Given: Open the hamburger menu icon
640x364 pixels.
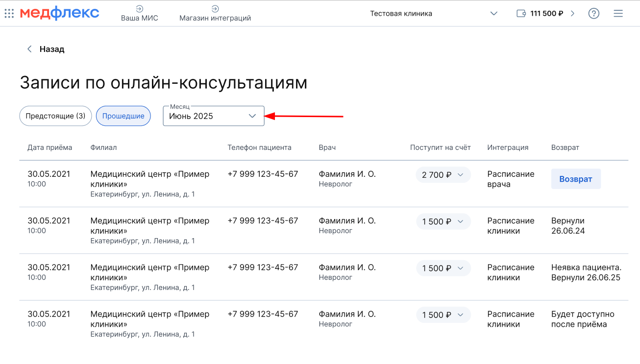Looking at the screenshot, I should (618, 13).
